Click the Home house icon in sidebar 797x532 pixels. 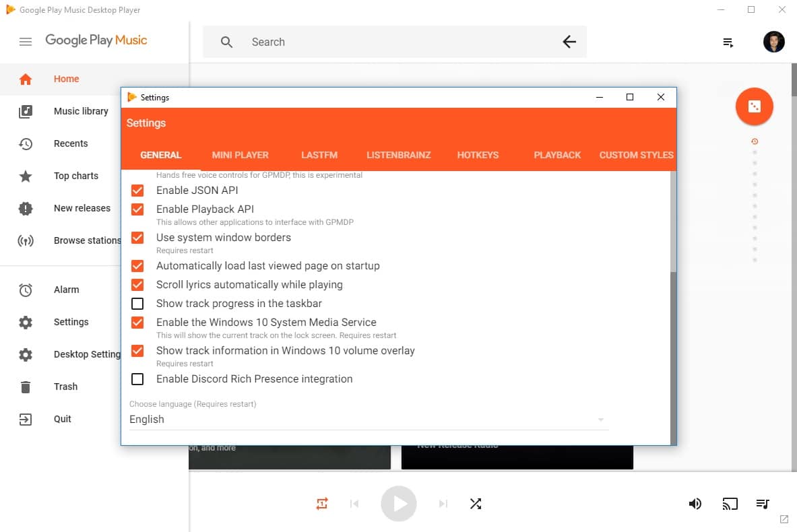[x=26, y=79]
